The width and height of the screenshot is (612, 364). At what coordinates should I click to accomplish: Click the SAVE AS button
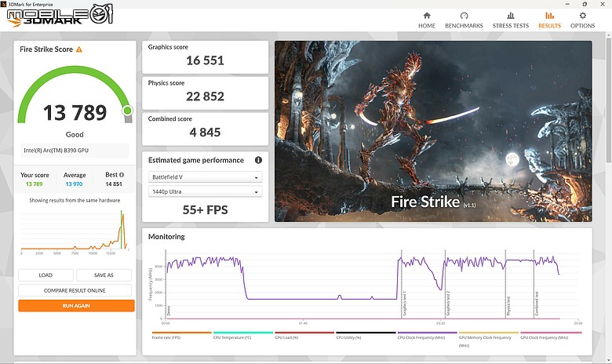(x=104, y=275)
